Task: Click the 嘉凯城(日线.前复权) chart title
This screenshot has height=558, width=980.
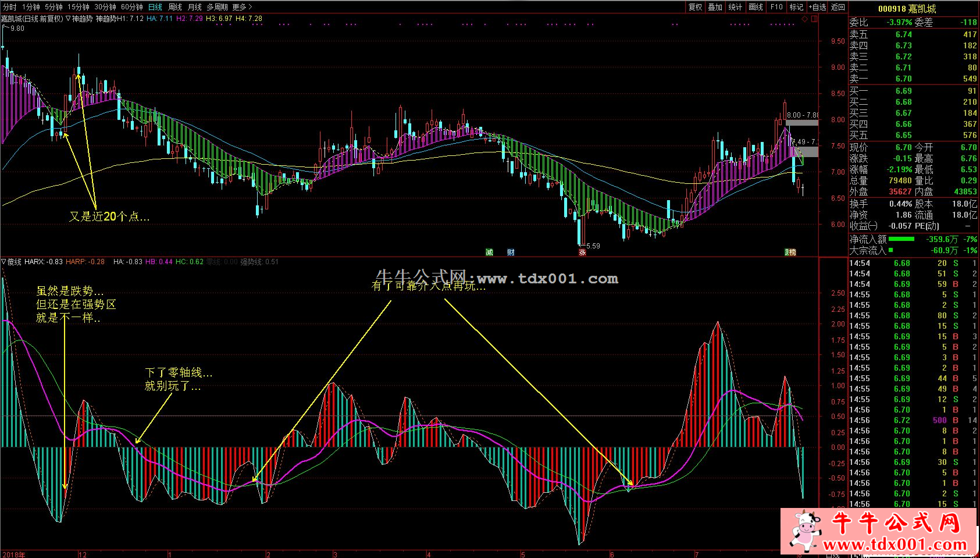Action: pyautogui.click(x=31, y=19)
